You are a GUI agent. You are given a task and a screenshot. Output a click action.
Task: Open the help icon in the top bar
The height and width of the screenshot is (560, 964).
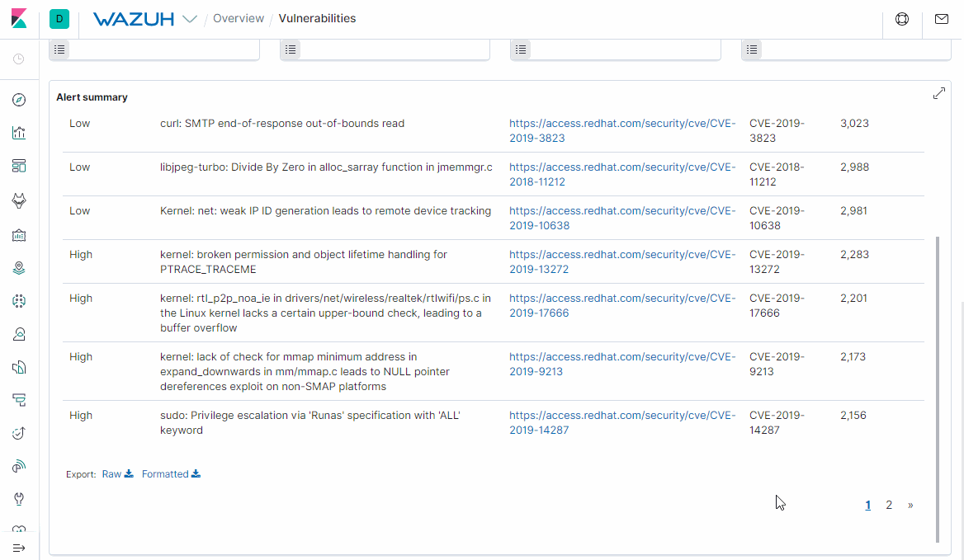[x=902, y=19]
